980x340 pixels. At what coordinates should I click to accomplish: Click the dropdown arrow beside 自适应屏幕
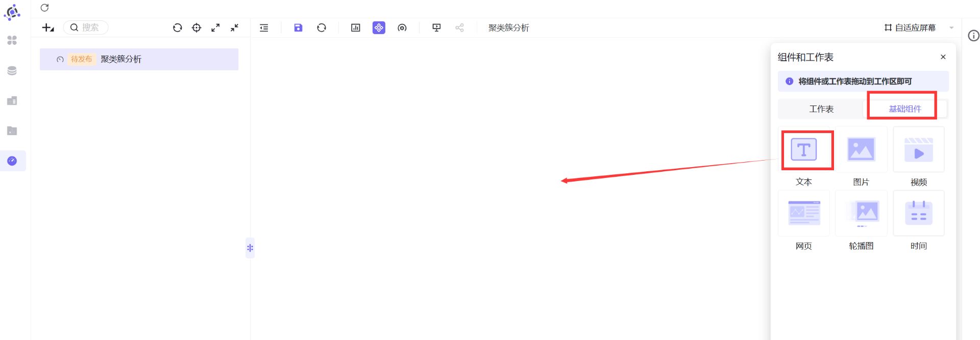pos(951,28)
